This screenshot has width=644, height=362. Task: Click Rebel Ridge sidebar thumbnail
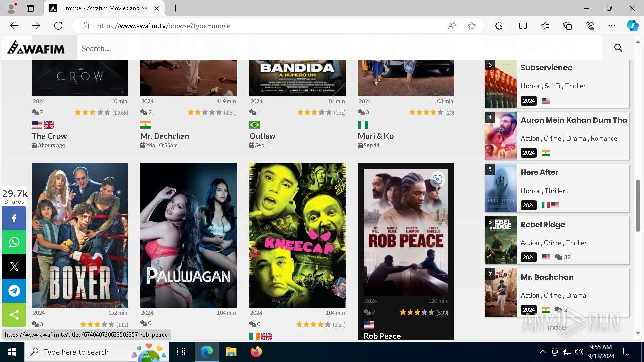[501, 240]
